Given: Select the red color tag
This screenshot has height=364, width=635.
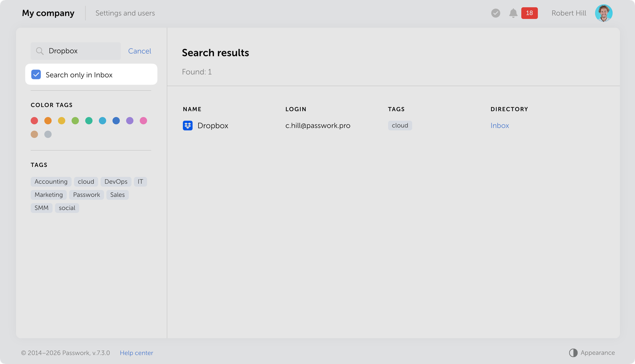Looking at the screenshot, I should [x=34, y=121].
